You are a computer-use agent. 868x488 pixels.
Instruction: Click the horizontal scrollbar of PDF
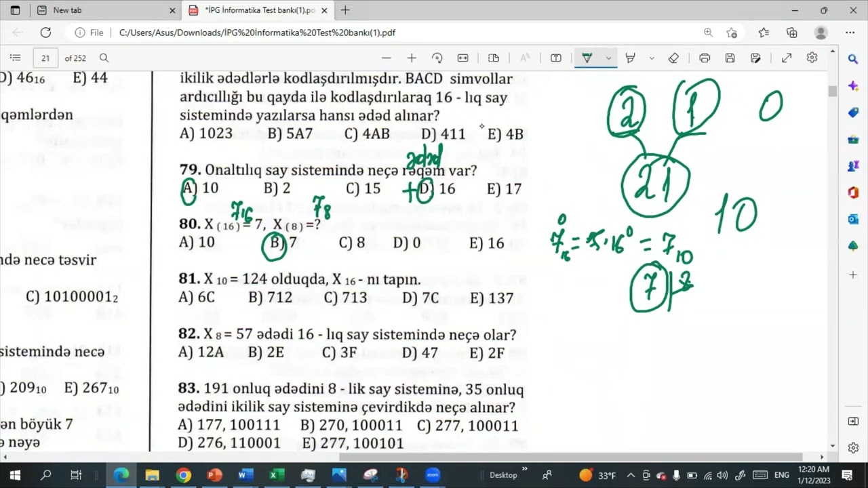[x=570, y=457]
